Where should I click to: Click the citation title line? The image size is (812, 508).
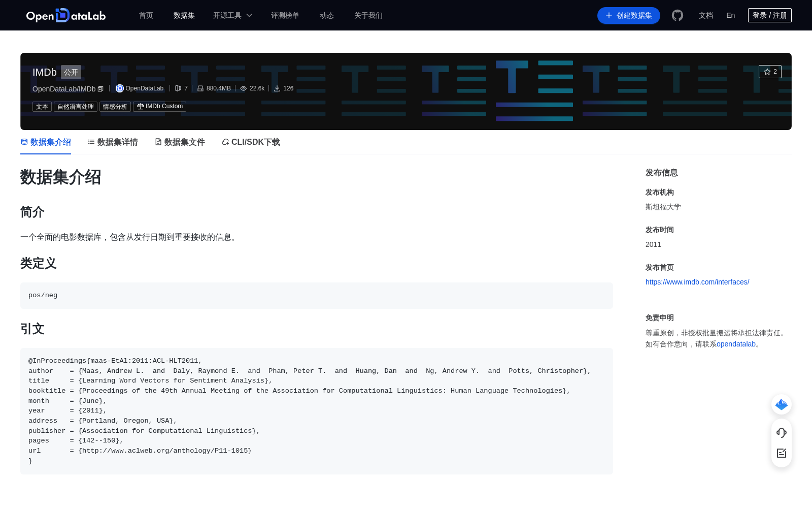[150, 380]
